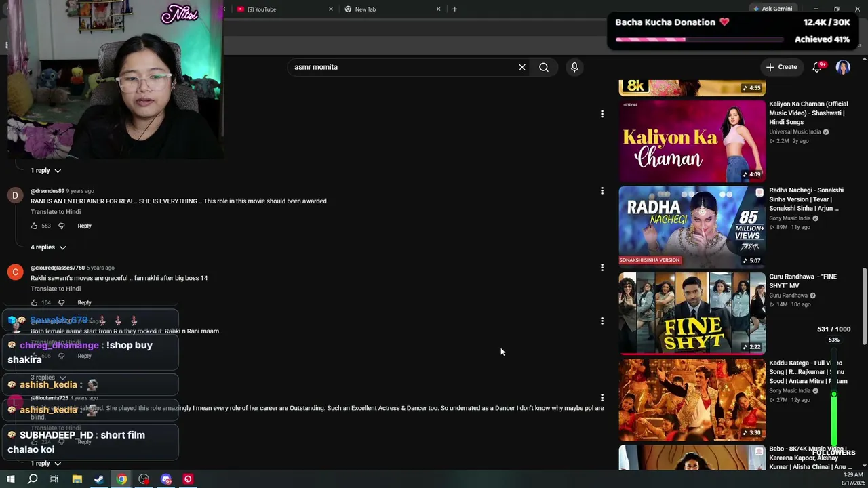Click the YouTube search magnifier button
Viewport: 868px width, 488px height.
point(544,67)
